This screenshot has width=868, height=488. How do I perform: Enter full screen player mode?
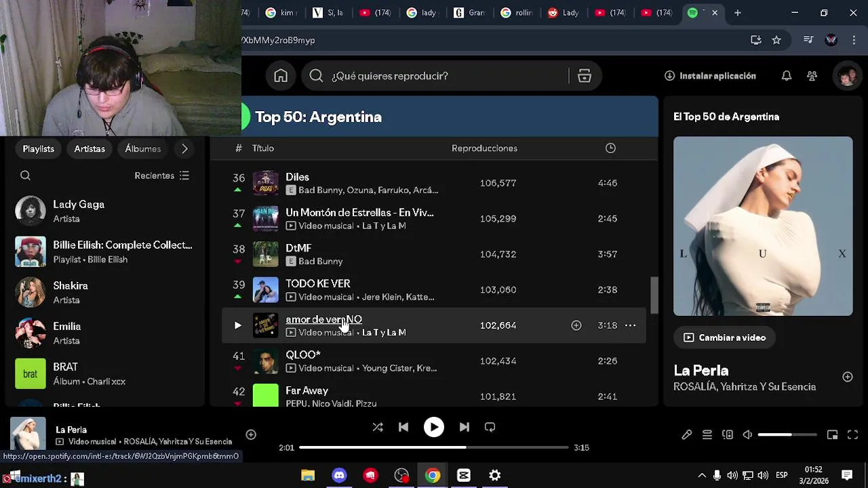852,434
